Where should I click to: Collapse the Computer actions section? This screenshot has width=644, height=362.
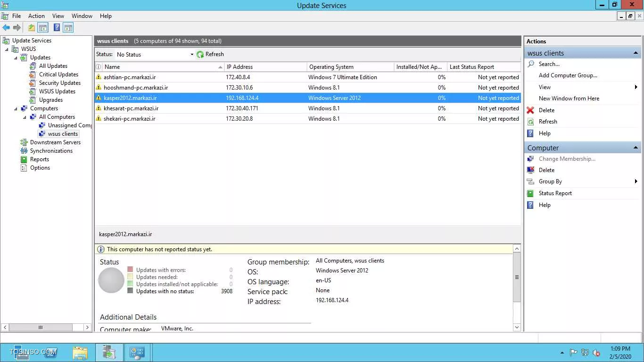pyautogui.click(x=636, y=148)
